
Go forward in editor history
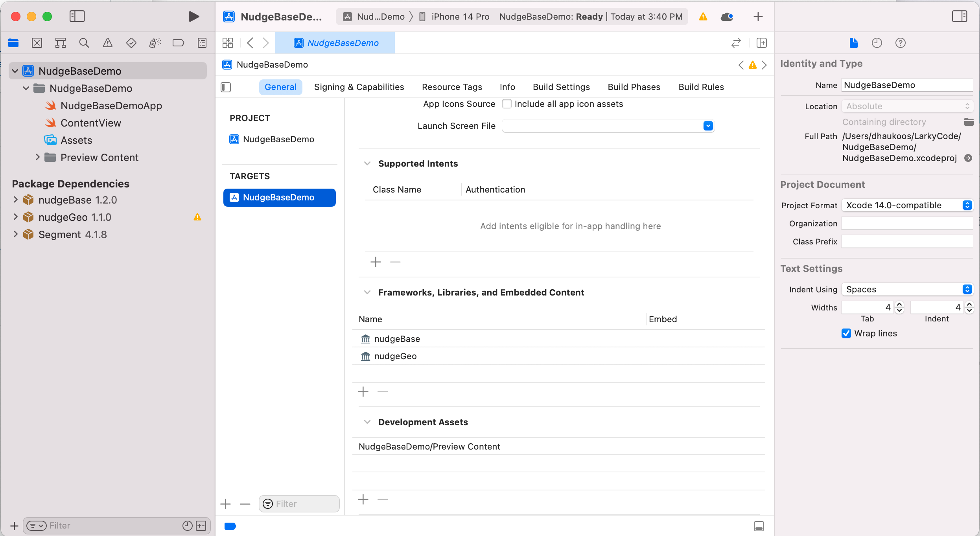click(x=266, y=43)
